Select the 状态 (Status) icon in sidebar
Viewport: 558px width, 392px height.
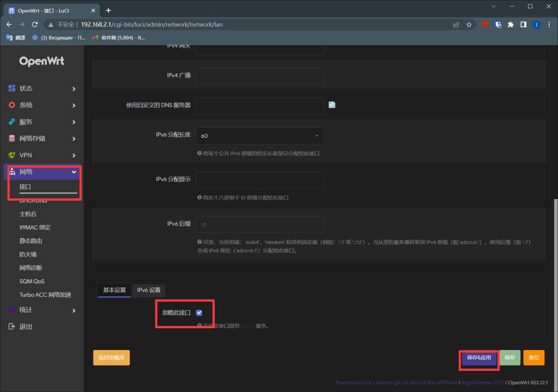click(x=12, y=88)
